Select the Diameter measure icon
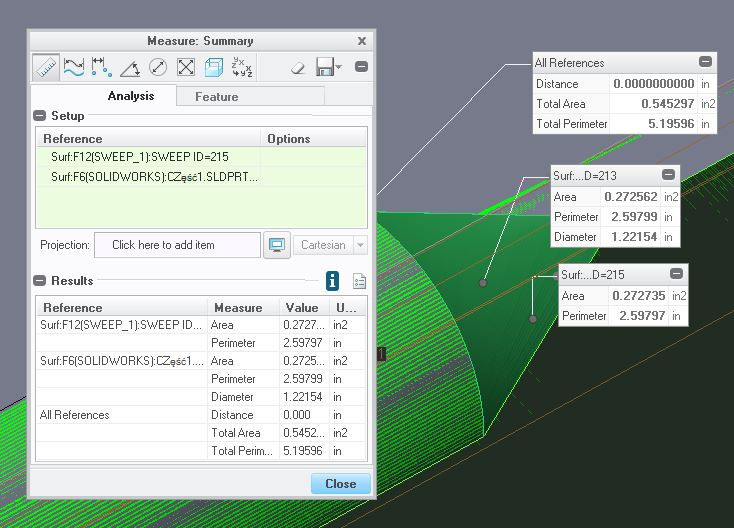The height and width of the screenshot is (528, 734). (158, 67)
